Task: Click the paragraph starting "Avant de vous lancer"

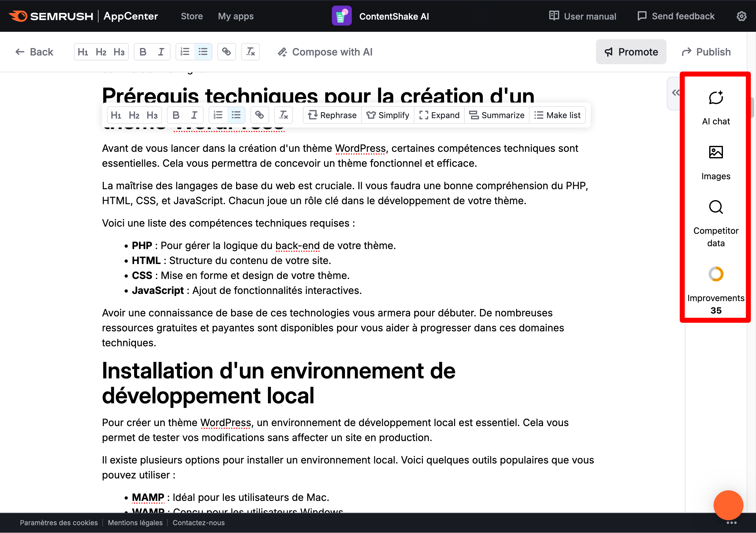Action: pos(340,156)
